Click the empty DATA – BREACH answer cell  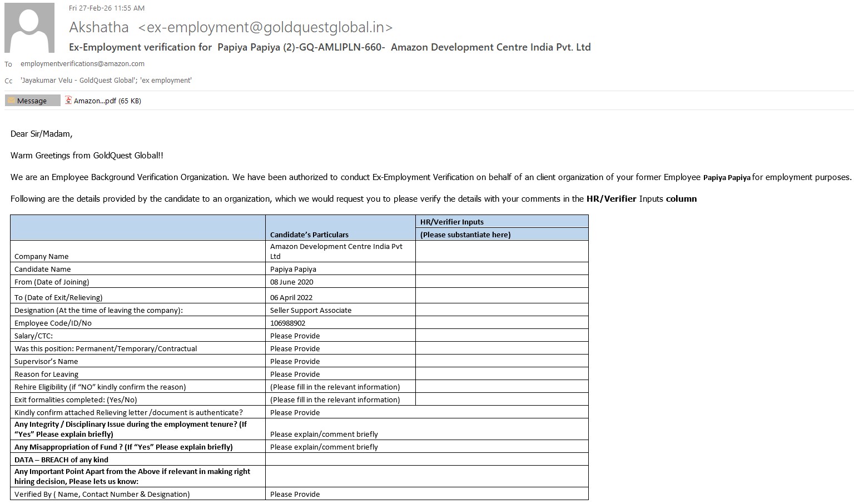(x=426, y=460)
